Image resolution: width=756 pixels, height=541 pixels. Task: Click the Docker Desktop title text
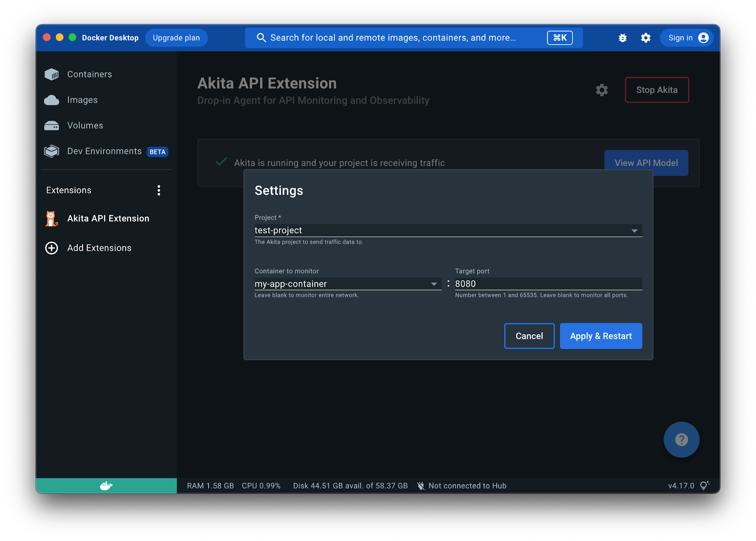coord(110,38)
